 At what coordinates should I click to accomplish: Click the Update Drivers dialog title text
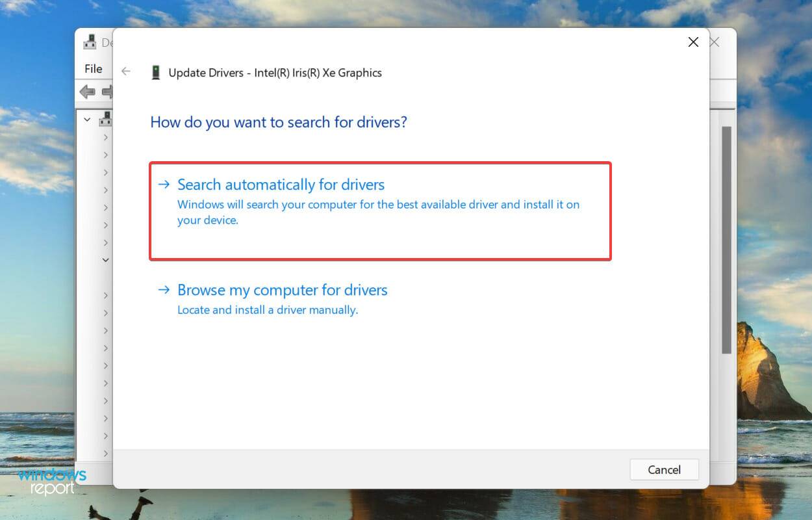pos(275,73)
